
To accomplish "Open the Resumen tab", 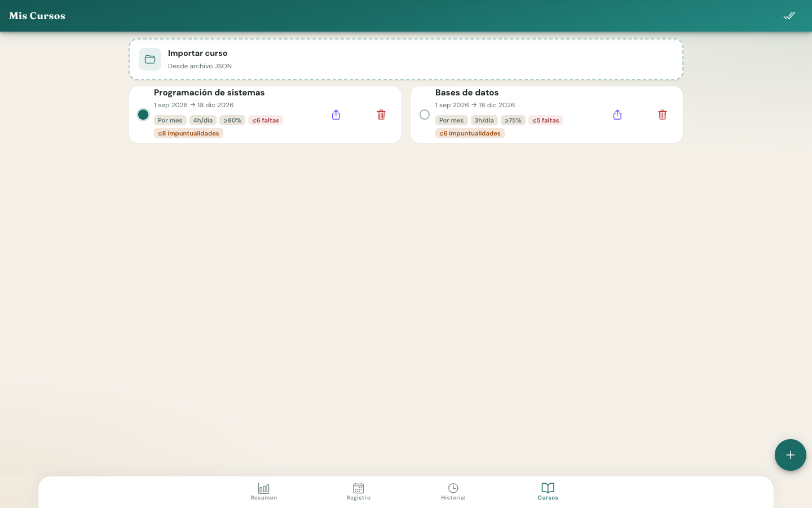I will click(x=264, y=492).
